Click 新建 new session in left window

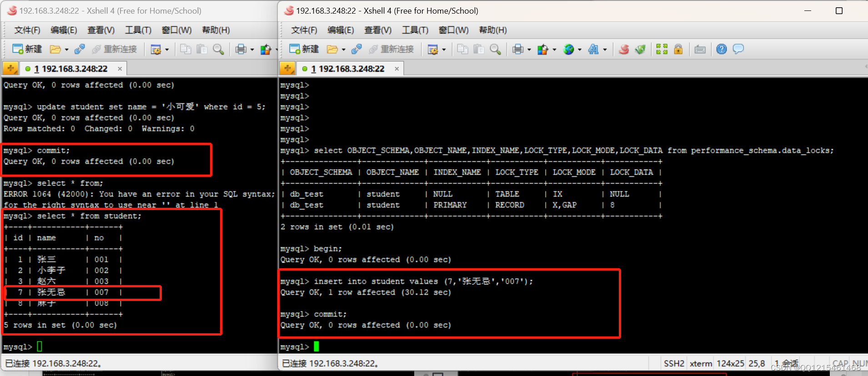tap(27, 49)
